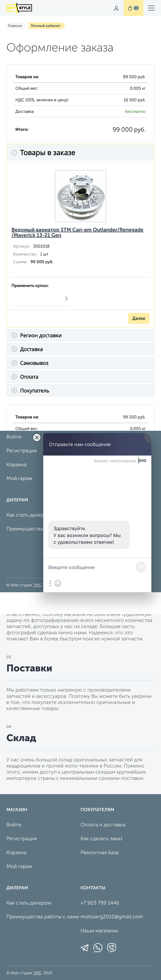Screen dimensions: 161x980
Task: Click the coupon code input field
Action: click(x=37, y=299)
